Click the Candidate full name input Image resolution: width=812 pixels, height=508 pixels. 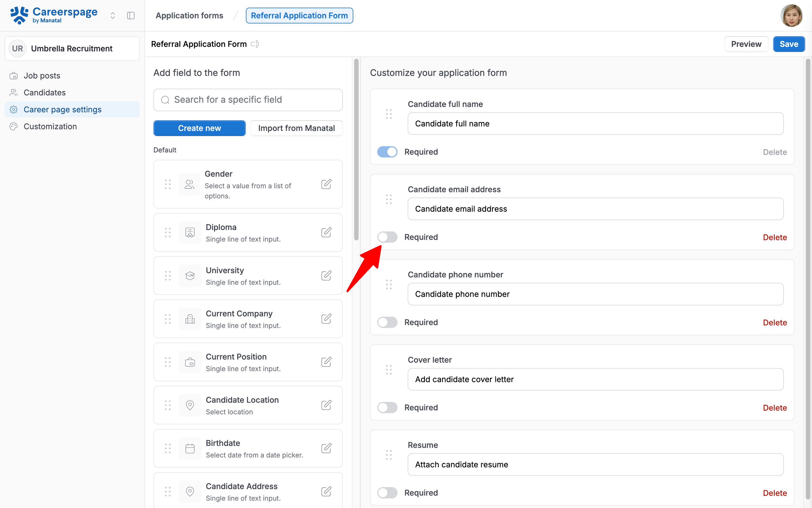[595, 124]
